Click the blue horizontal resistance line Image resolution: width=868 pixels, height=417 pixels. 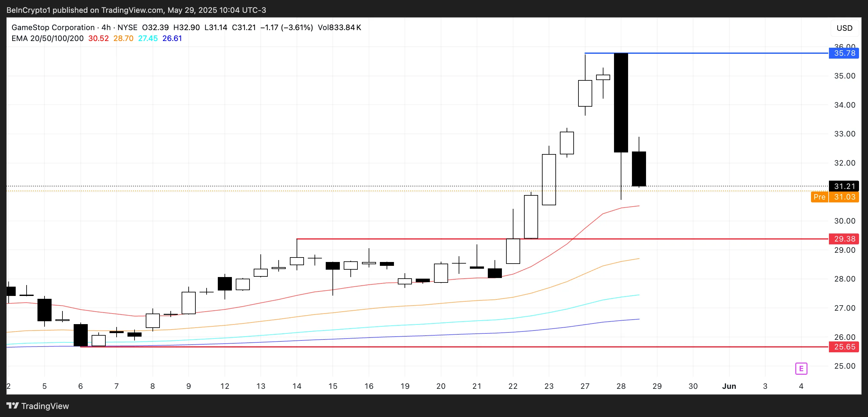click(x=706, y=53)
